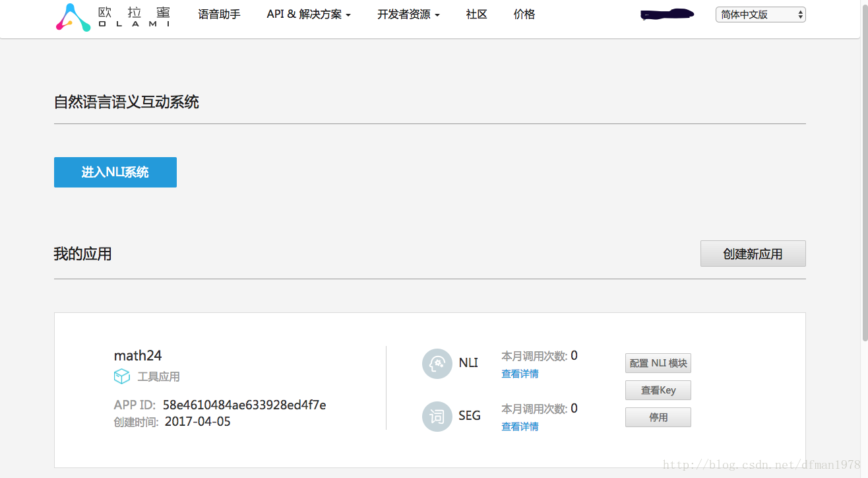Click the 进入NLI系统 button
This screenshot has height=478, width=868.
coord(115,172)
